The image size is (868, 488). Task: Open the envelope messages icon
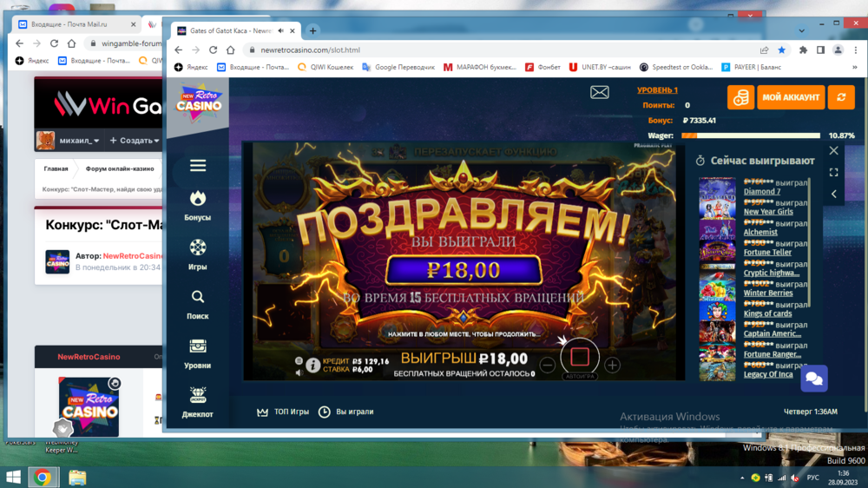[x=600, y=92]
